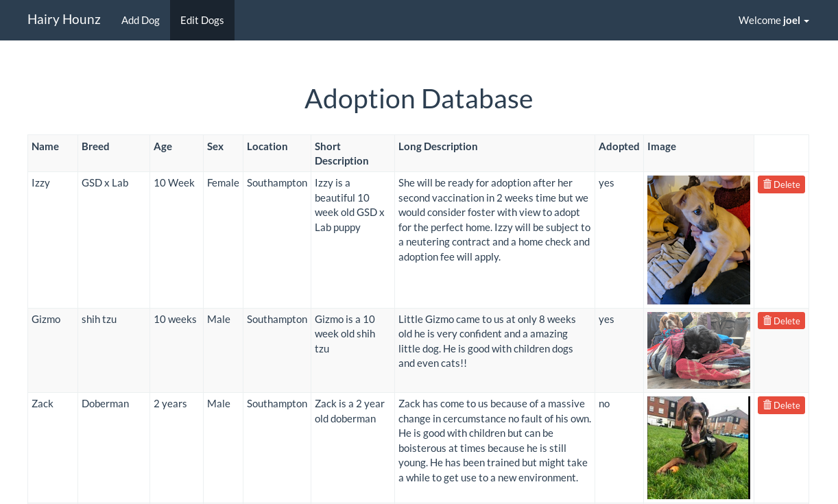The height and width of the screenshot is (504, 838).
Task: Click the Adoption Database heading
Action: coord(418,99)
